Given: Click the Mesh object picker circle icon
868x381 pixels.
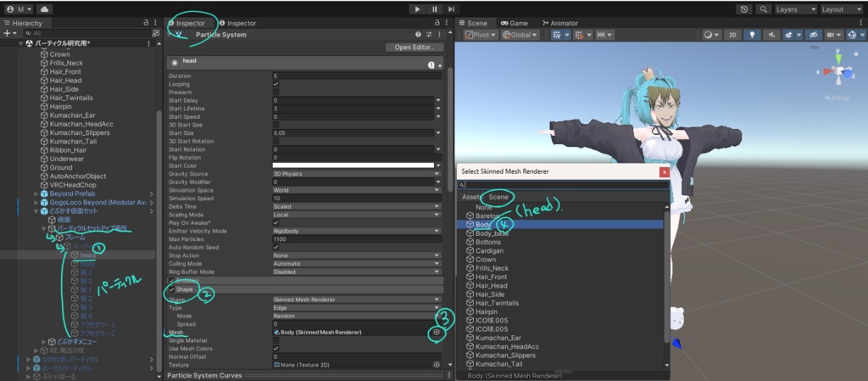Looking at the screenshot, I should pos(437,333).
